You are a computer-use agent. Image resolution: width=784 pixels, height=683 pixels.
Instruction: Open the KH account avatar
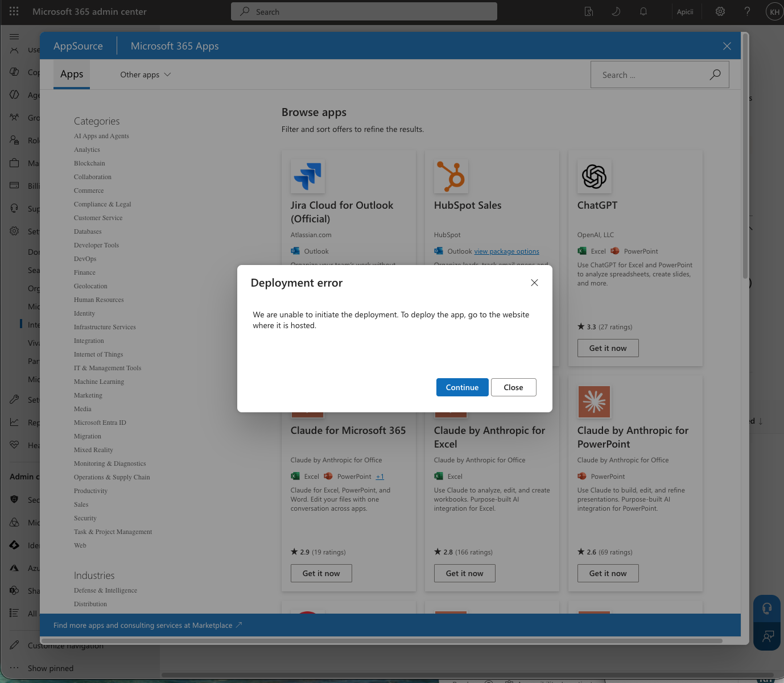coord(774,11)
